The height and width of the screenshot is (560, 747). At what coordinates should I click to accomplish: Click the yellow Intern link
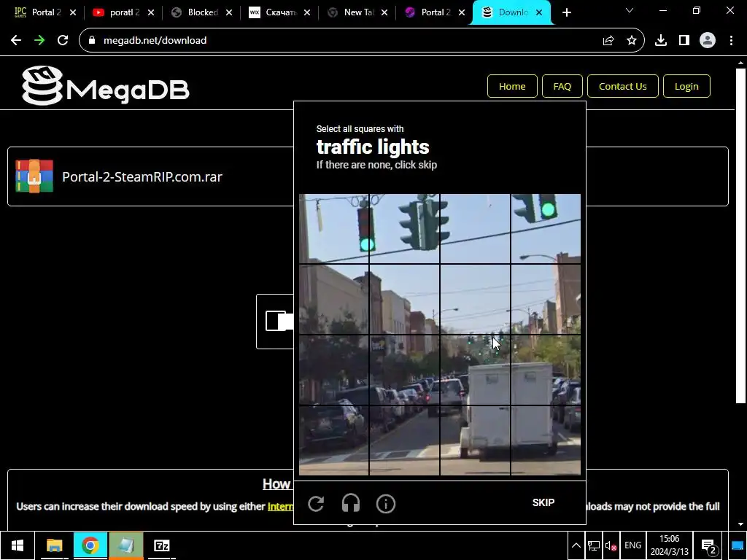(280, 506)
